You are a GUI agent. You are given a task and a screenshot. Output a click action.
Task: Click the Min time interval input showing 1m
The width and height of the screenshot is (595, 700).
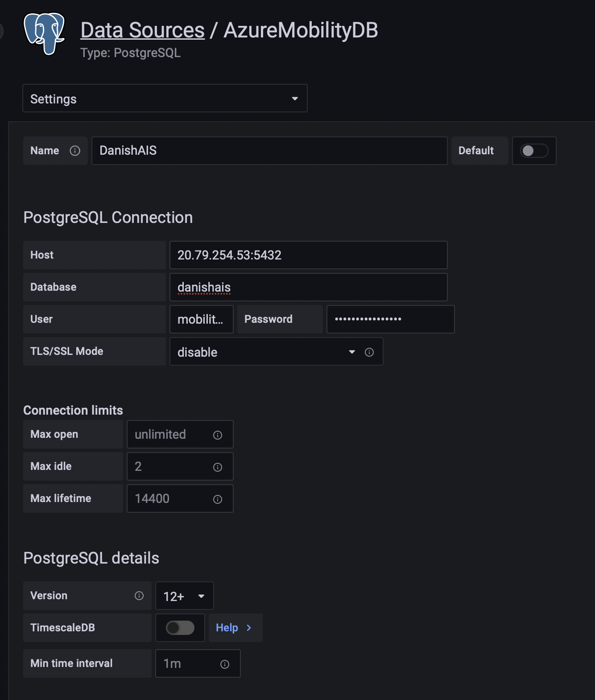[x=198, y=663]
